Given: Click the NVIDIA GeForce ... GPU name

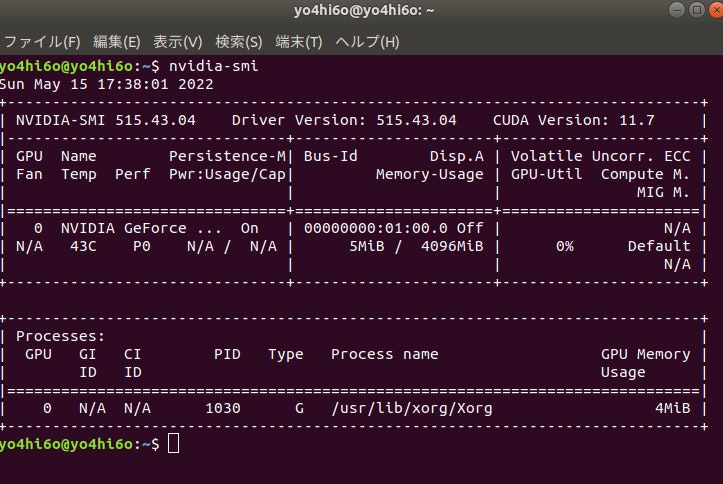Looking at the screenshot, I should point(141,228).
